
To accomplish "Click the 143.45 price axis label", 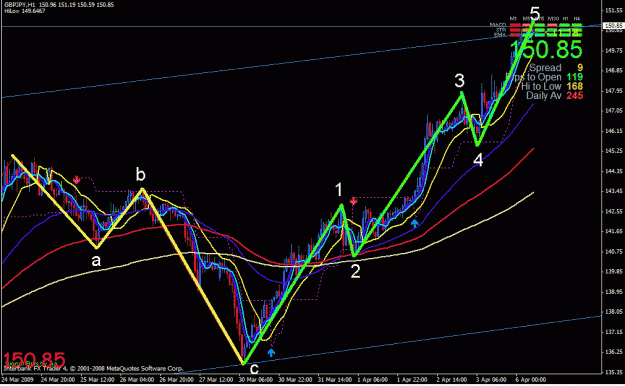I will (614, 191).
